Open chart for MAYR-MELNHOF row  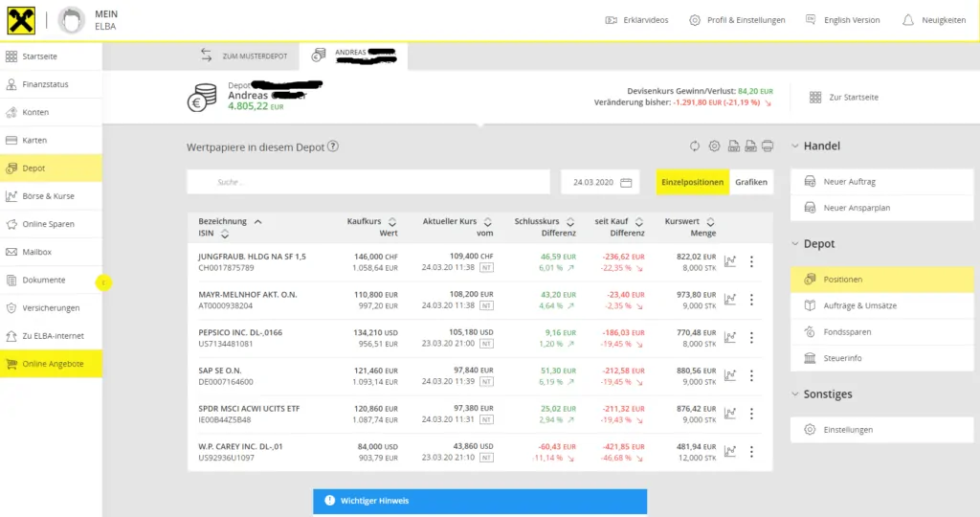pos(730,300)
